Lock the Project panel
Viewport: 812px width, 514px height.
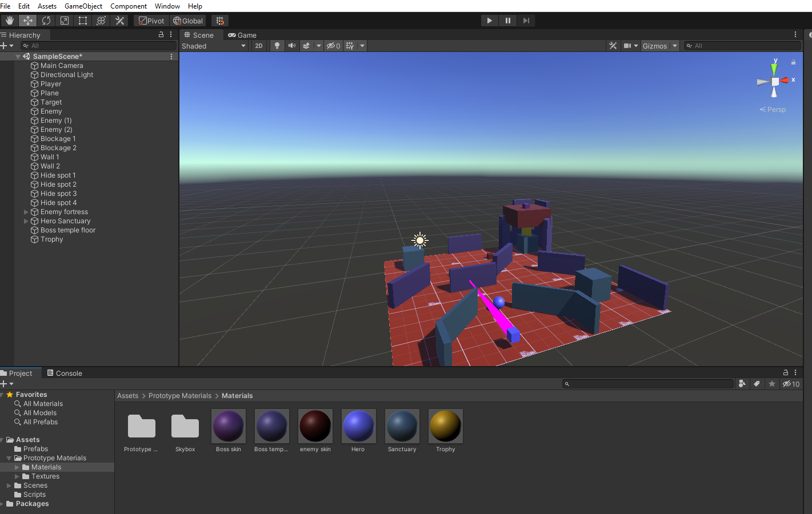[x=786, y=372]
